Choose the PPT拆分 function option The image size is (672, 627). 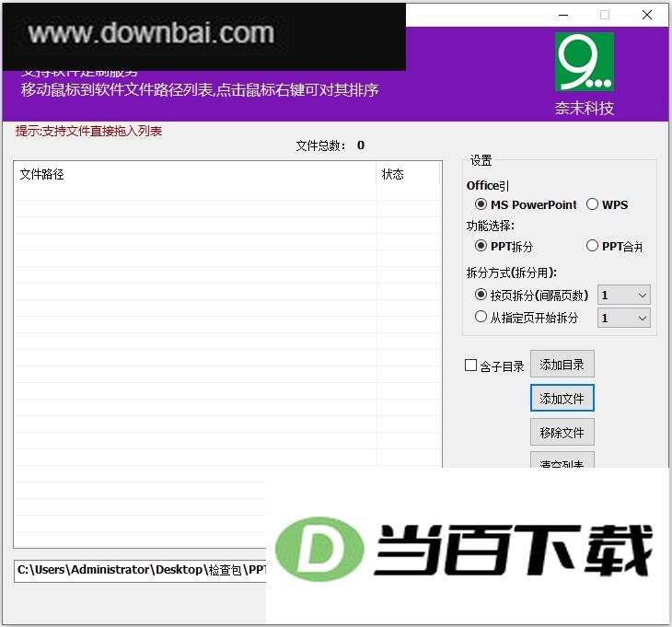click(x=504, y=247)
